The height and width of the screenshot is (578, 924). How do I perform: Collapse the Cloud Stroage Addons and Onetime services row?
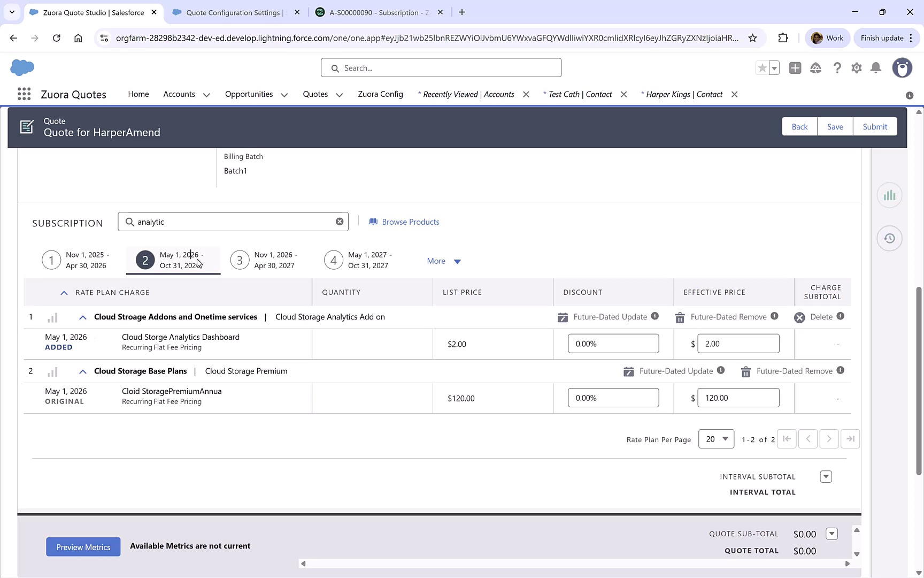[x=82, y=317]
